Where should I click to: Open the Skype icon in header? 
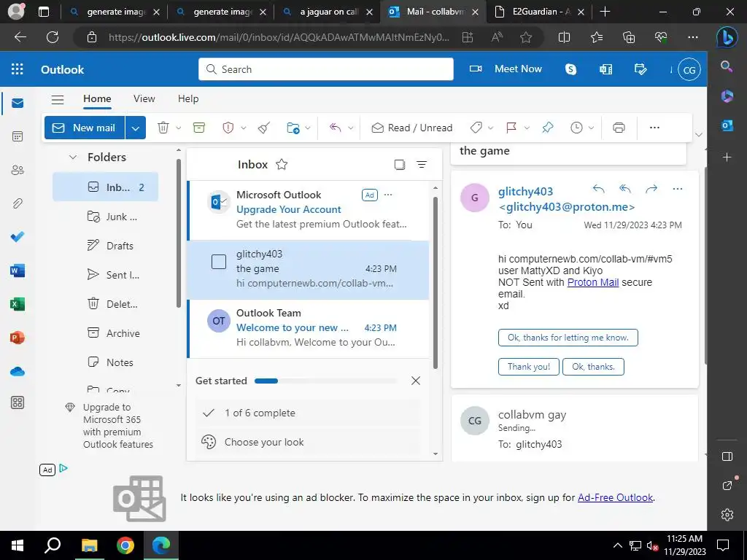coord(570,69)
